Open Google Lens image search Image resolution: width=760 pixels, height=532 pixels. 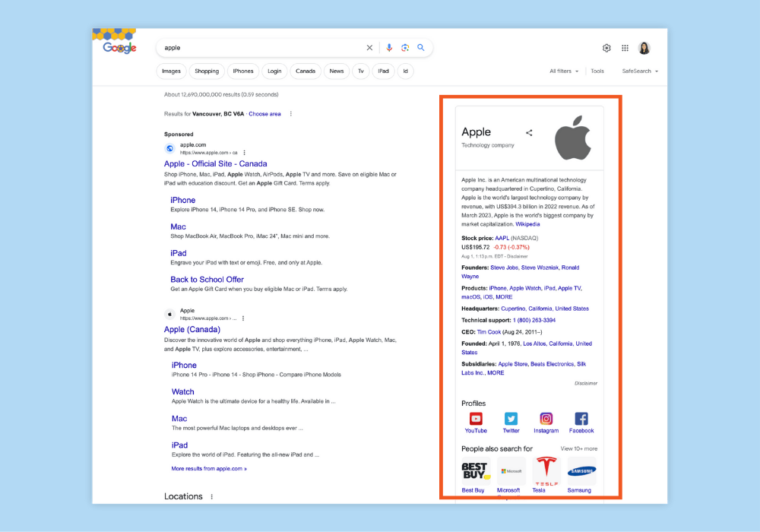[x=405, y=48]
